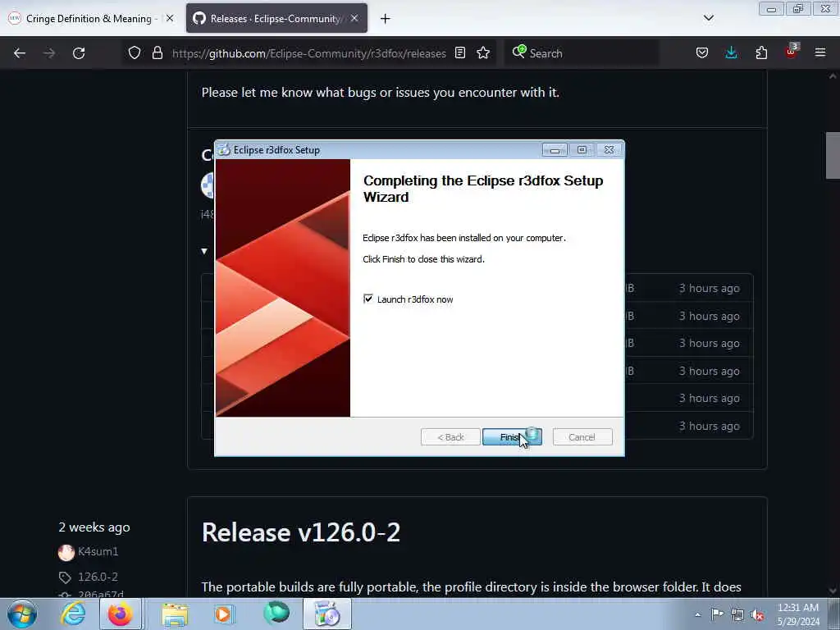
Task: Click the Firefox taskbar icon
Action: [121, 614]
